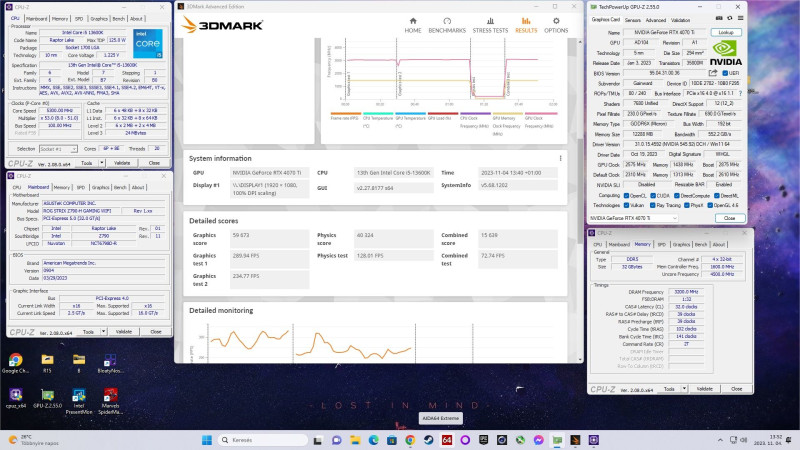Open System information three-dot menu
The width and height of the screenshot is (800, 450).
pyautogui.click(x=560, y=159)
